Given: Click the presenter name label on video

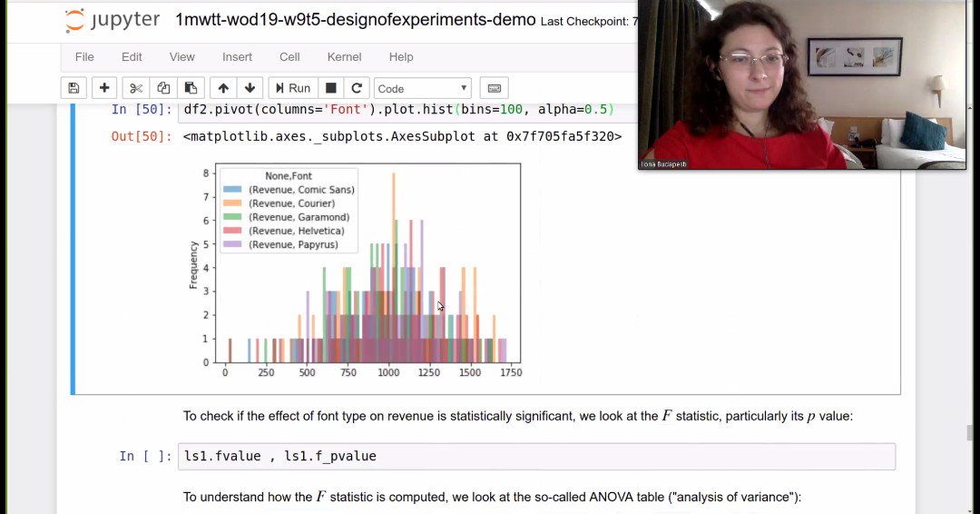Looking at the screenshot, I should point(663,164).
